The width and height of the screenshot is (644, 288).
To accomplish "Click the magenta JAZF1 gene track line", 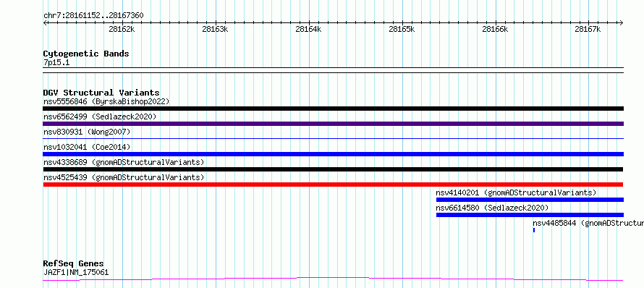I will (x=333, y=279).
